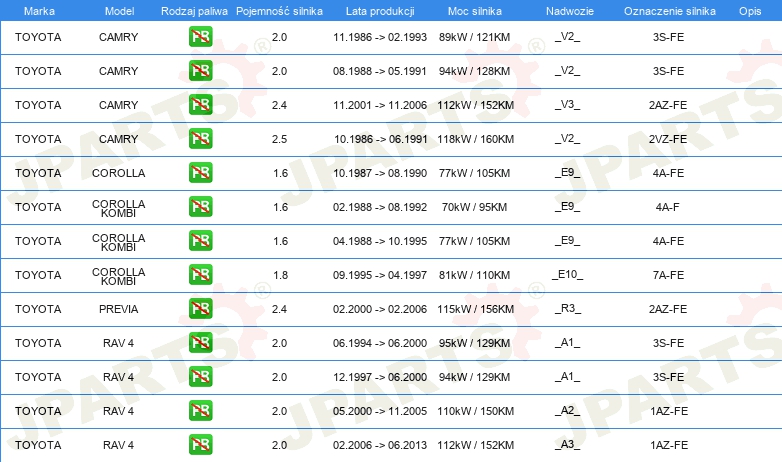Screen dimensions: 782x462
Task: Click petrol fuel icon in RAV 4 95kW row
Action: (x=200, y=343)
